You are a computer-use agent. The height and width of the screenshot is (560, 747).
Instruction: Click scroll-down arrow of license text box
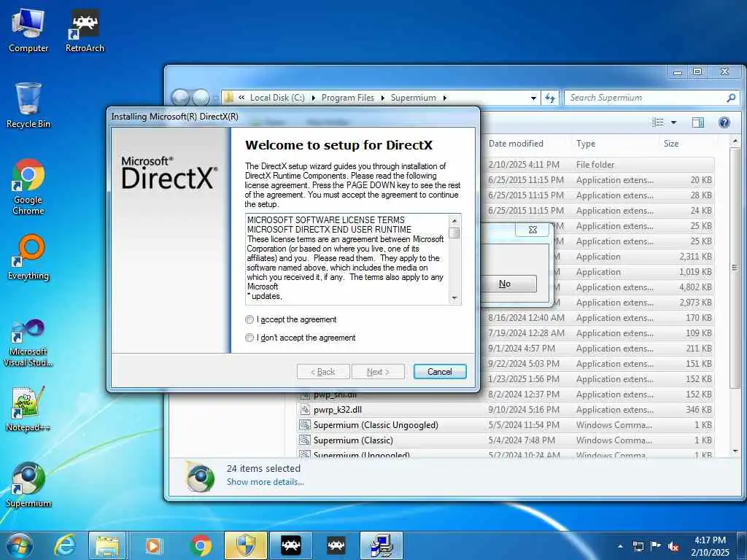[x=454, y=298]
